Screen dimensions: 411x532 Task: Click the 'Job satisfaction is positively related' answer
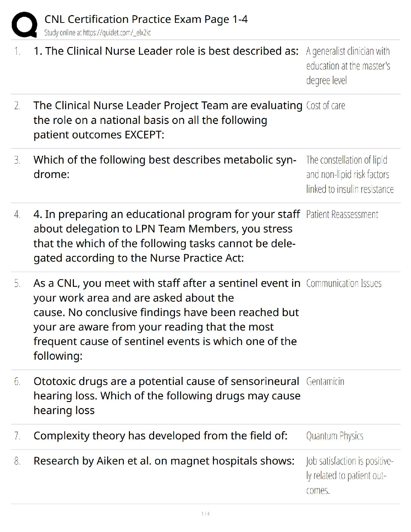click(349, 476)
